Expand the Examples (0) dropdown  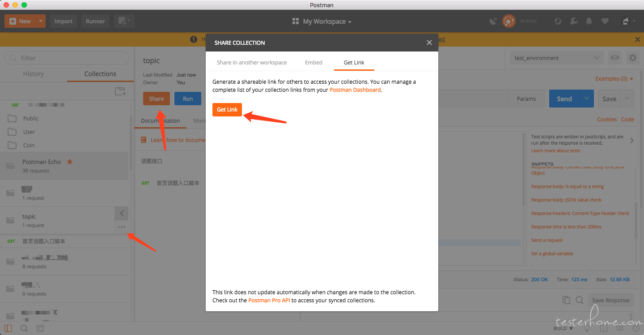coord(614,78)
